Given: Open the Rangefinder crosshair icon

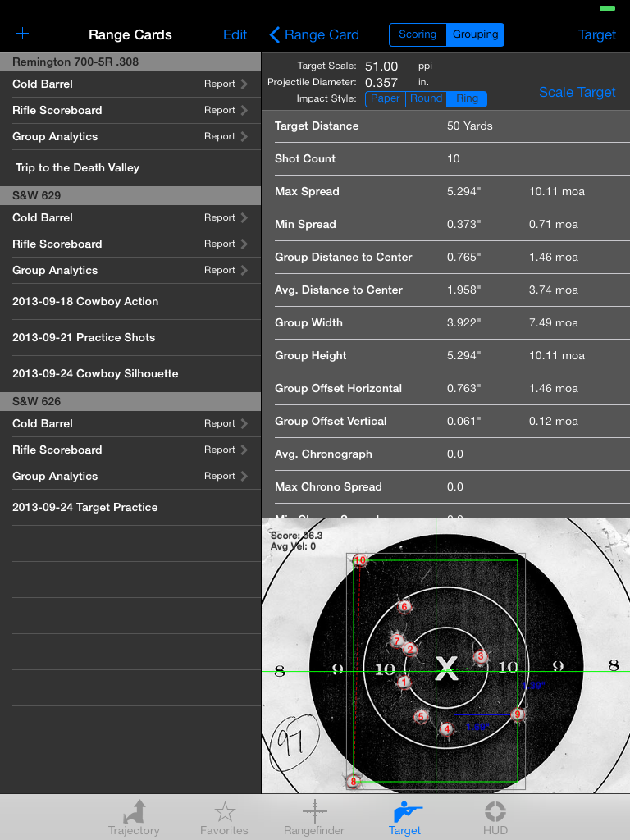Looking at the screenshot, I should [x=315, y=812].
